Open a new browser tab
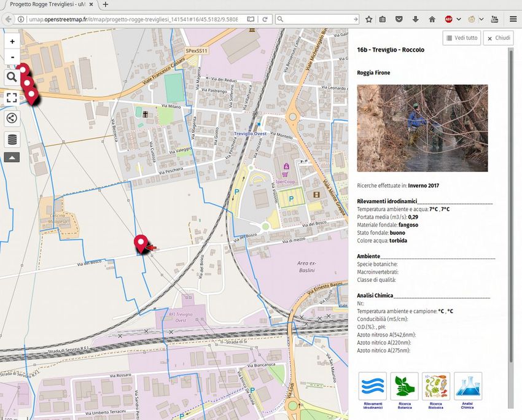522x420 pixels. pyautogui.click(x=106, y=4)
